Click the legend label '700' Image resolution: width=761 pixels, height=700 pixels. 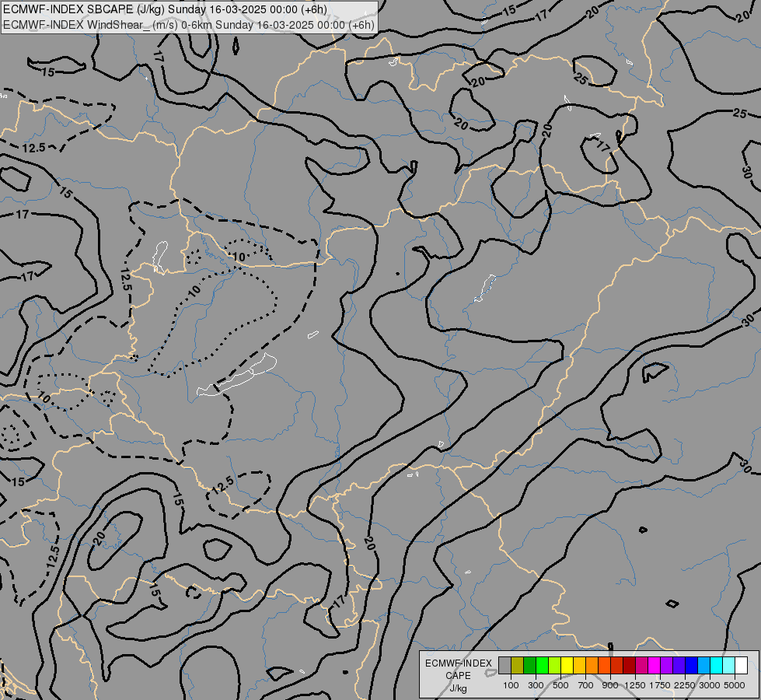click(x=586, y=685)
